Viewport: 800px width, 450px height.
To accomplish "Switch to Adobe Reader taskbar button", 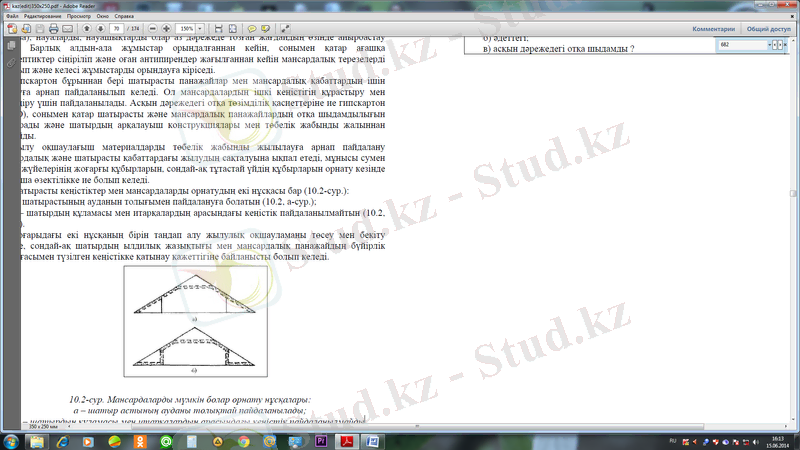I will pyautogui.click(x=347, y=442).
